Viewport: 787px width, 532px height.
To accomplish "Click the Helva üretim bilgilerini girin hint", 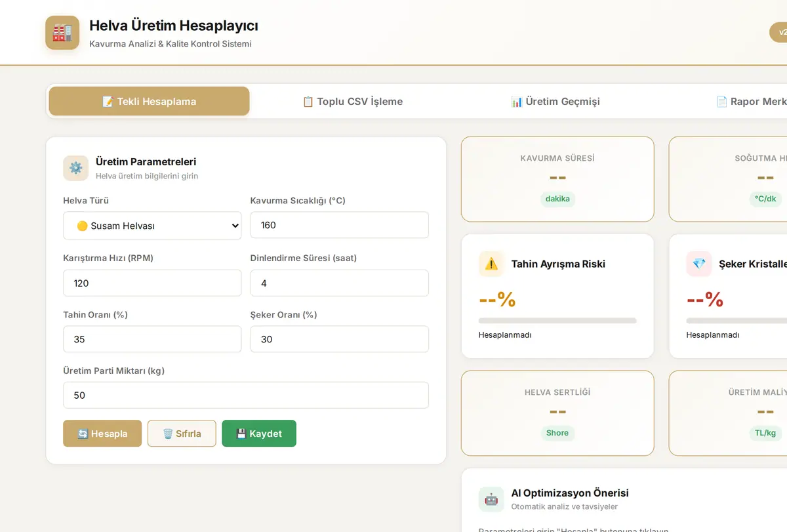I will [x=147, y=176].
